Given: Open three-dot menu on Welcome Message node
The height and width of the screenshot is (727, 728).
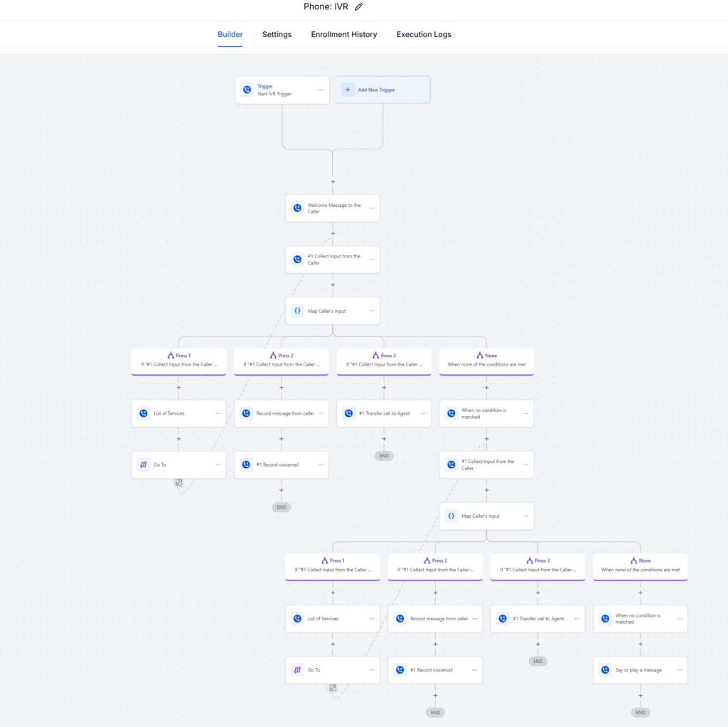Looking at the screenshot, I should [x=371, y=208].
